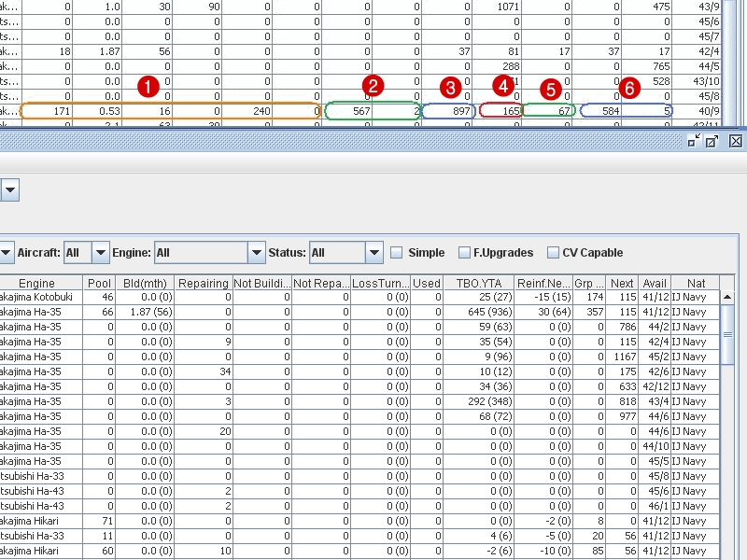Click the Grp ... column header
Viewport: 747px width, 560px height.
589,284
